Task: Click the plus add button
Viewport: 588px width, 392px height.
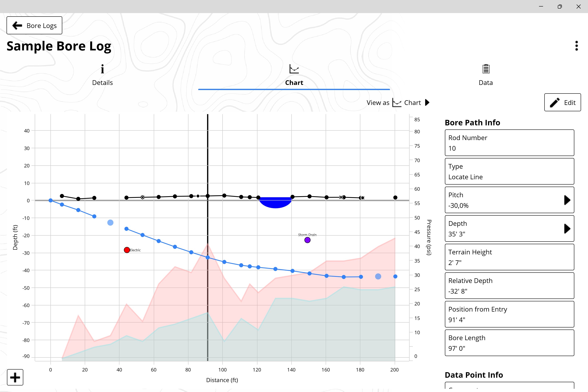Action: (x=15, y=377)
